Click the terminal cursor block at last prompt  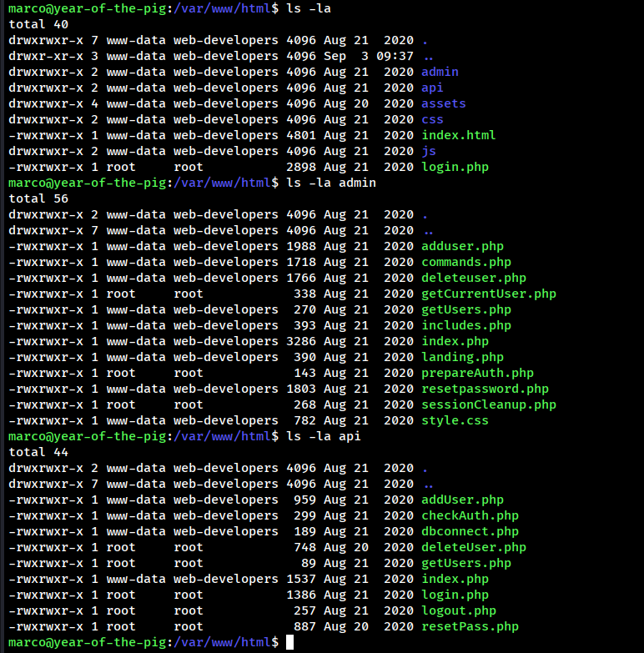click(x=289, y=642)
